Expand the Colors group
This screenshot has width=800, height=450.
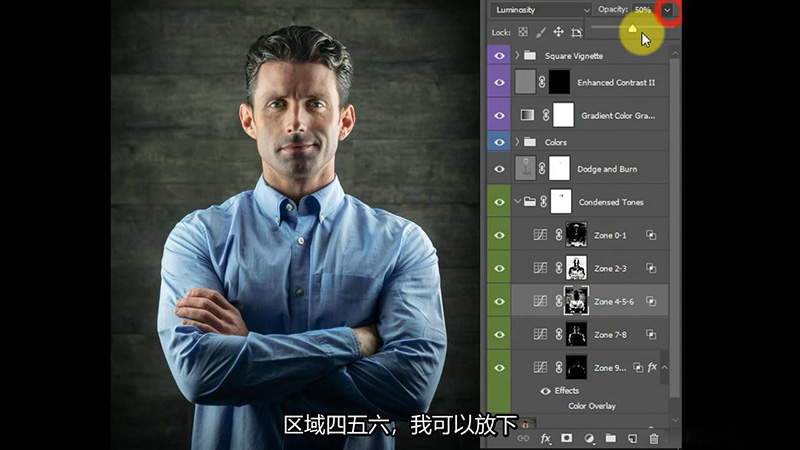(517, 142)
